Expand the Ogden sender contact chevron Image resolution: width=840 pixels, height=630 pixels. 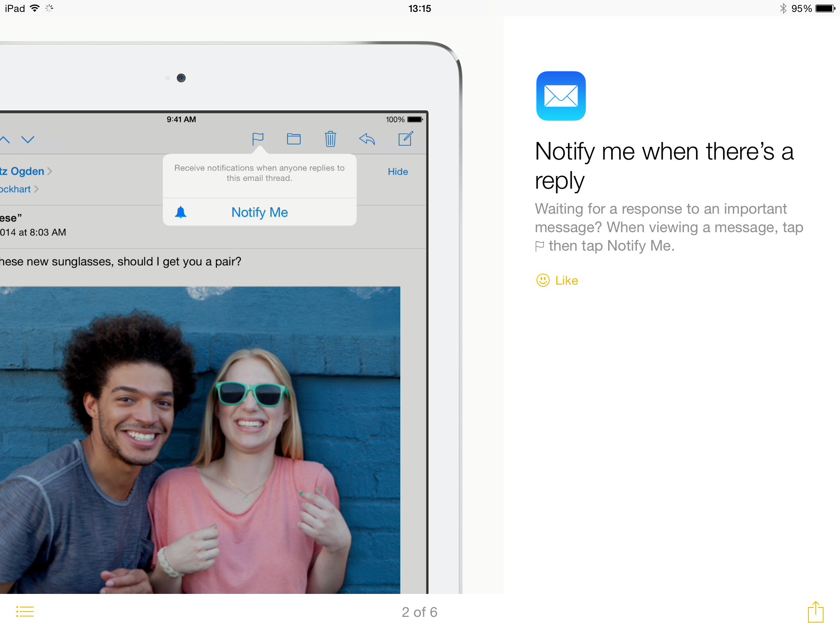click(50, 171)
